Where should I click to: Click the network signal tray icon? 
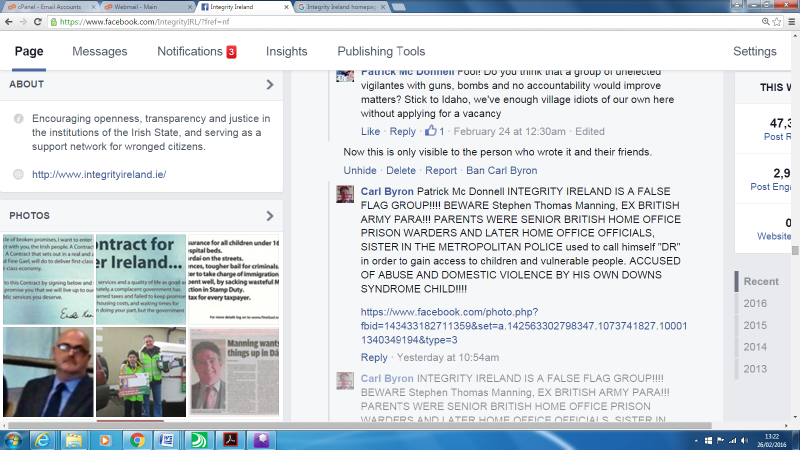[x=733, y=440]
